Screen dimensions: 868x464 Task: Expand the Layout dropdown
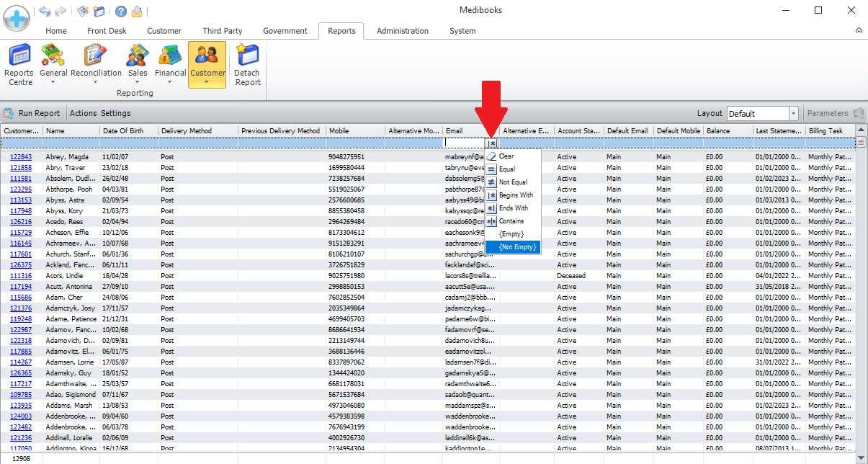pyautogui.click(x=793, y=114)
